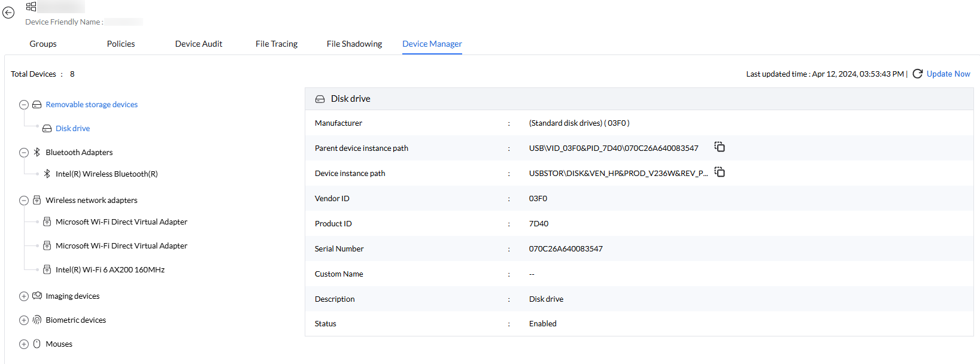Expand the Biometric devices node
This screenshot has width=980, height=364.
(x=24, y=320)
